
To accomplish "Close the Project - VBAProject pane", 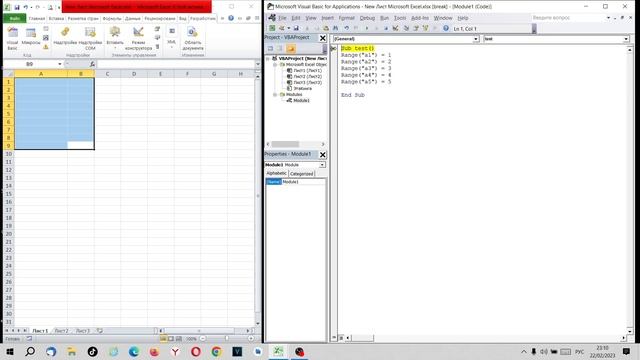I will coord(322,38).
